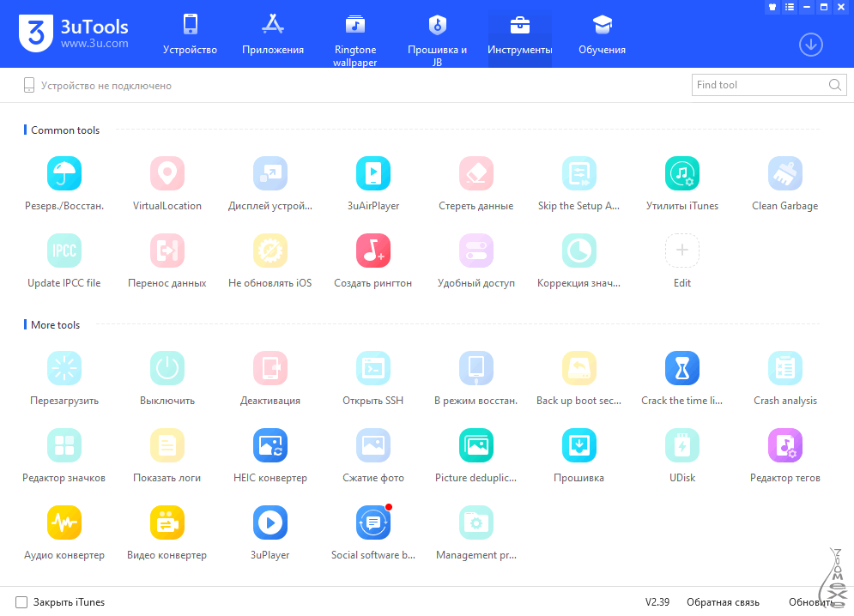Open the Редактор значков icon editor
Image resolution: width=854 pixels, height=616 pixels.
(x=64, y=445)
